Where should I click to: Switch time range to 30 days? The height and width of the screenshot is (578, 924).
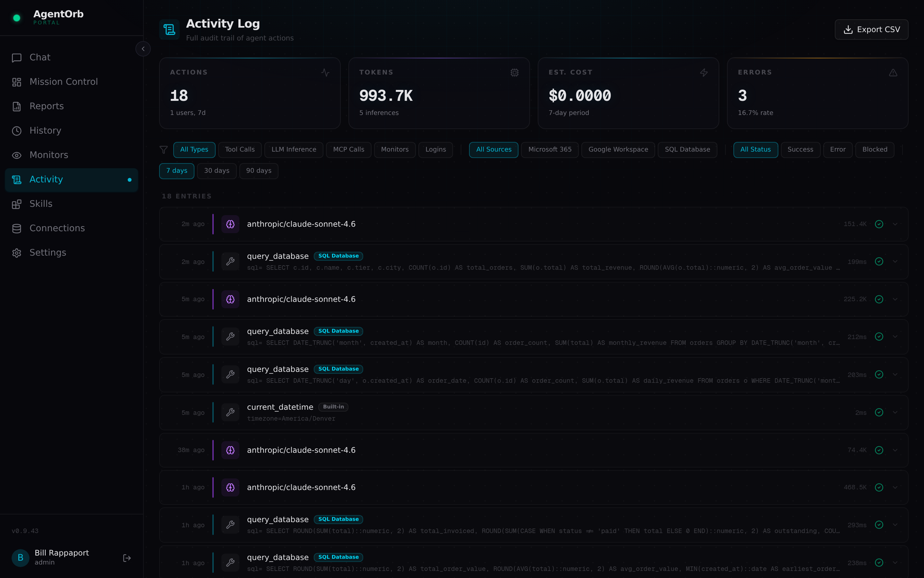click(217, 171)
